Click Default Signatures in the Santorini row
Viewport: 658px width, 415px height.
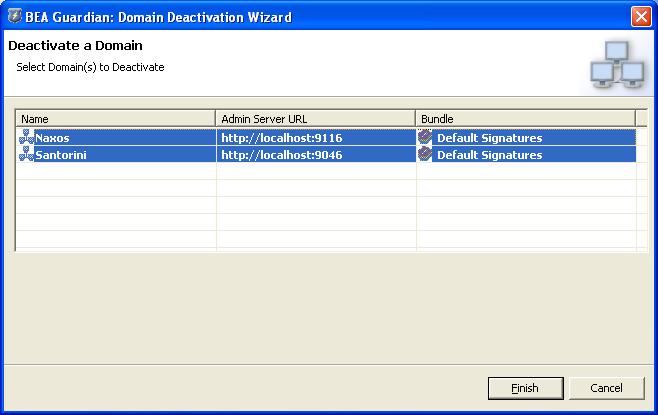tap(490, 155)
